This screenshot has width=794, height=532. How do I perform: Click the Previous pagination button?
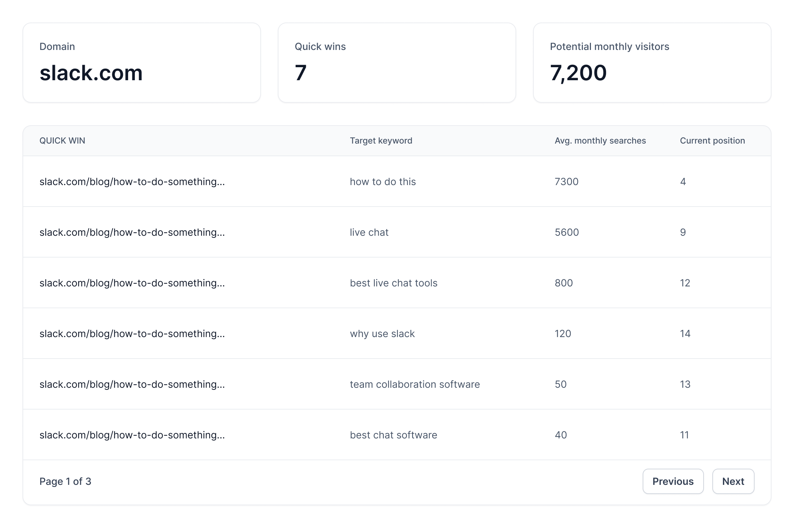[x=673, y=481]
